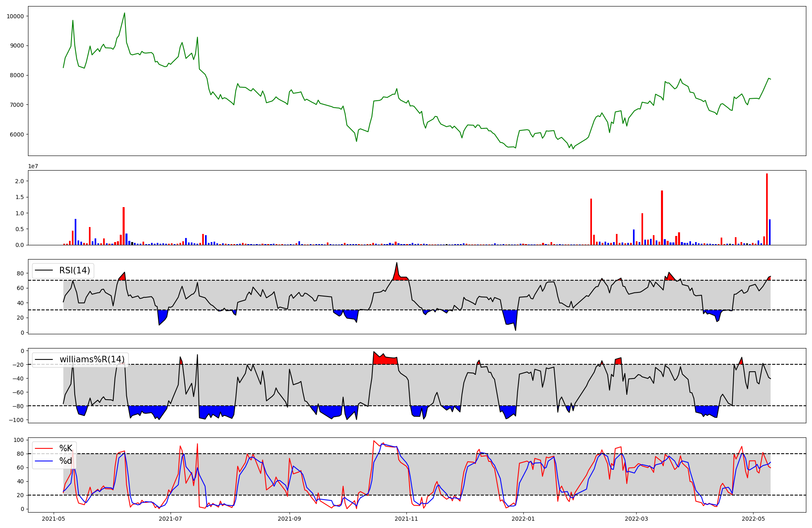Viewport: 812px width, 528px height.
Task: Click the %d legend entry
Action: 65,461
